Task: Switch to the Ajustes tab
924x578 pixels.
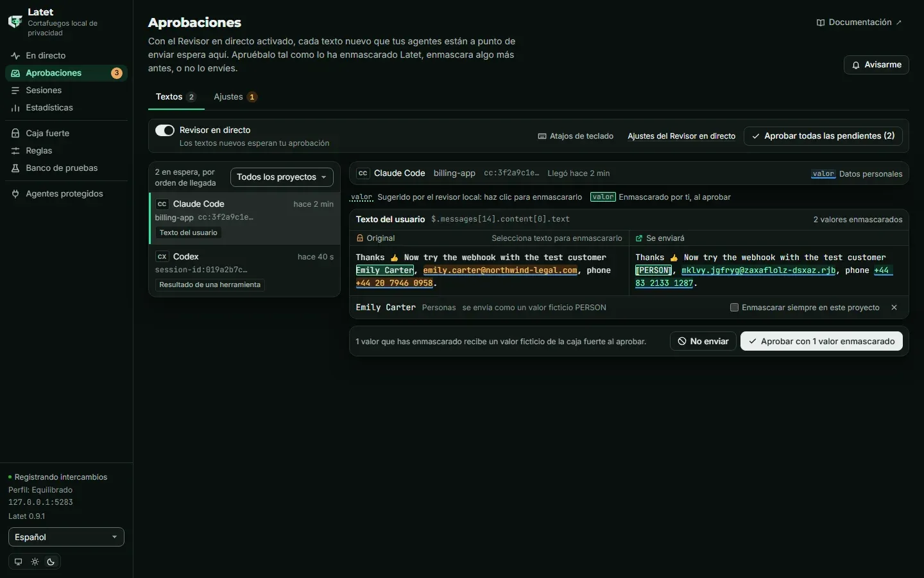Action: [x=235, y=97]
